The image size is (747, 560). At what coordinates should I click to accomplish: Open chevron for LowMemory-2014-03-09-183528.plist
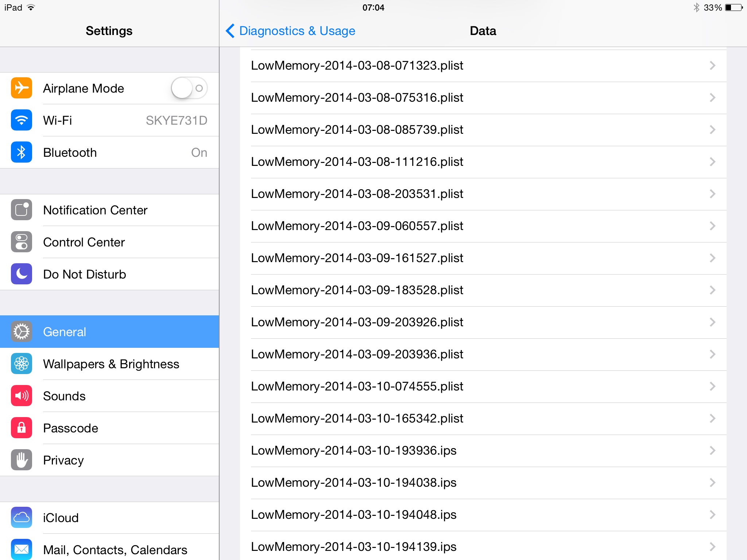pos(712,290)
